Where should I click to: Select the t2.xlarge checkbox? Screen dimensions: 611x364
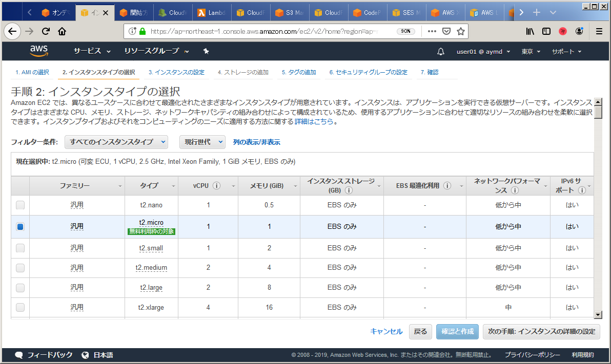click(x=21, y=308)
